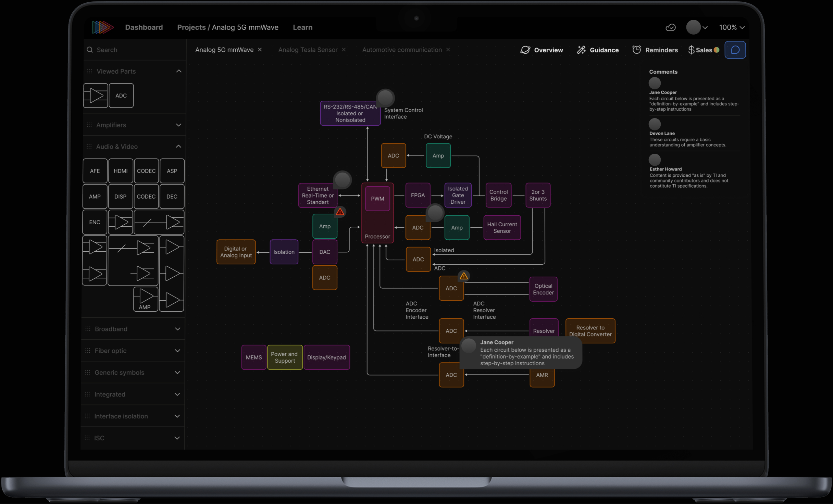Click yellow warning icon on Optical Encoder ADC
The height and width of the screenshot is (504, 833).
(x=464, y=276)
